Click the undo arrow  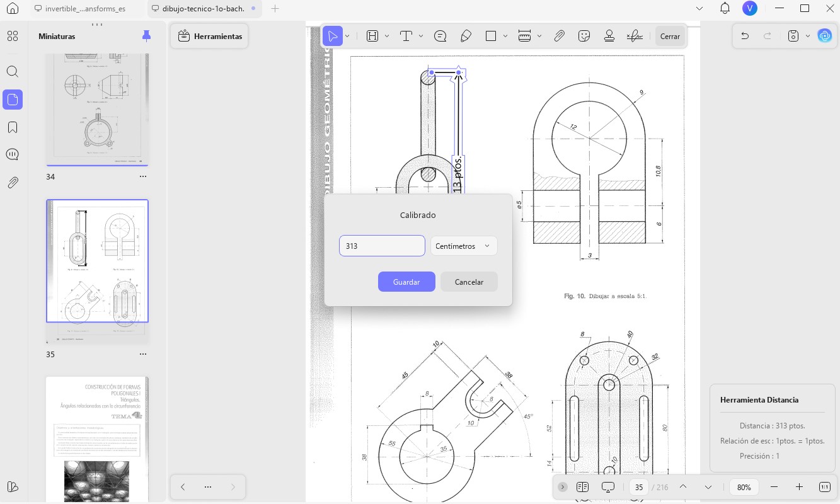[x=745, y=36]
